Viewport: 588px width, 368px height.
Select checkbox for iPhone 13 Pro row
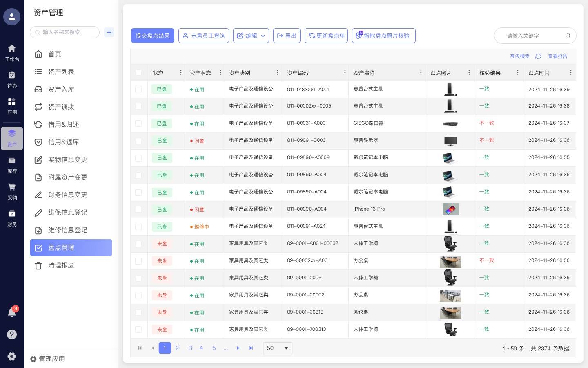[138, 209]
